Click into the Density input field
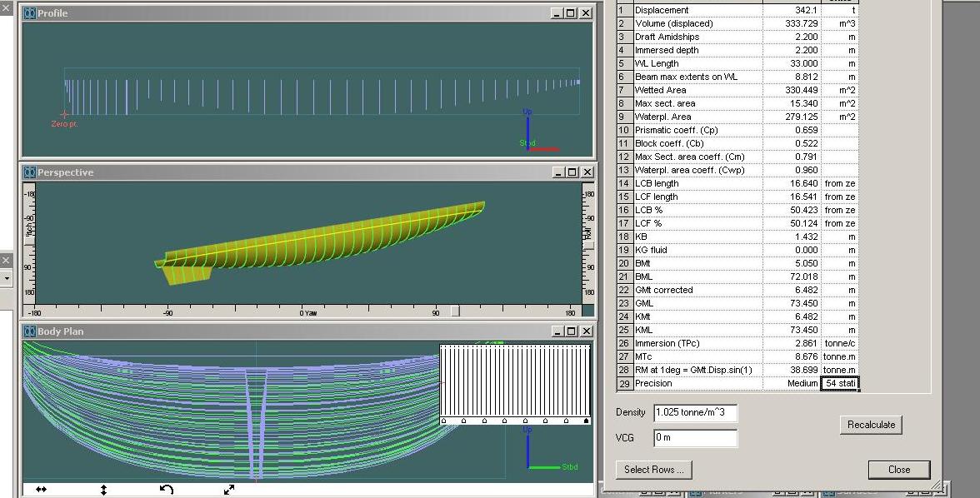 click(695, 413)
